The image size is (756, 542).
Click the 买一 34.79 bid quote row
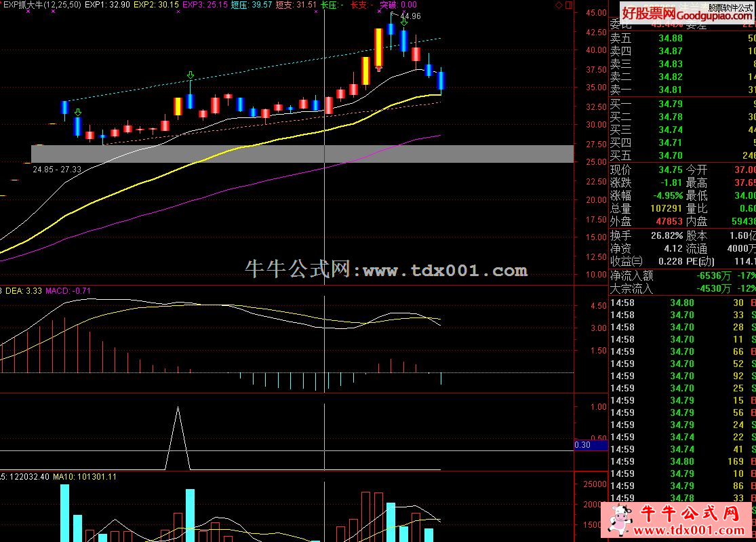[x=682, y=104]
